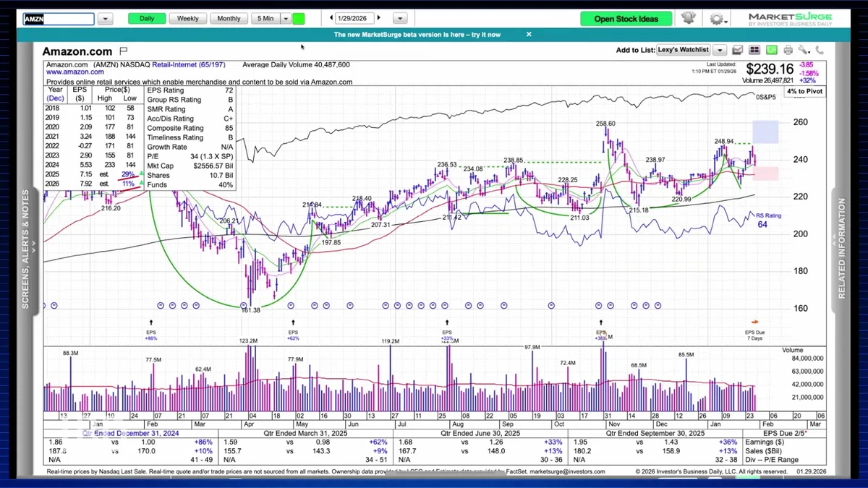Open the www.amazon.com link
Screen dimensions: 868x488
(75, 72)
